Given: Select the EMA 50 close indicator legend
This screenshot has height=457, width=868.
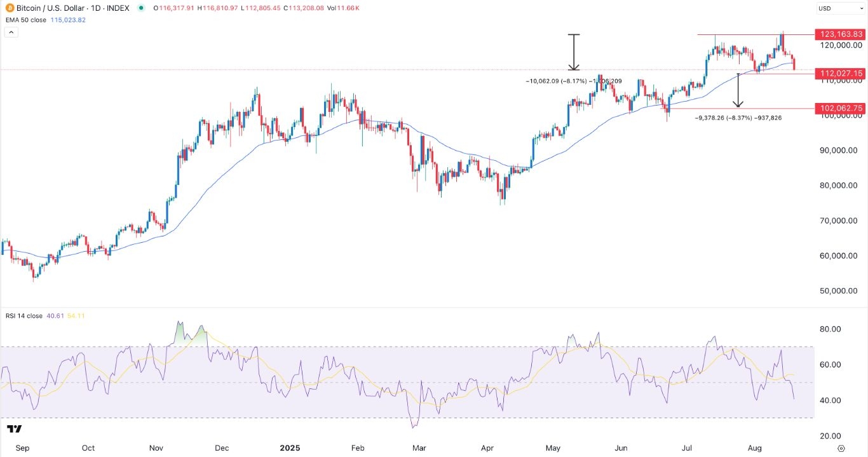Looking at the screenshot, I should click(x=25, y=20).
